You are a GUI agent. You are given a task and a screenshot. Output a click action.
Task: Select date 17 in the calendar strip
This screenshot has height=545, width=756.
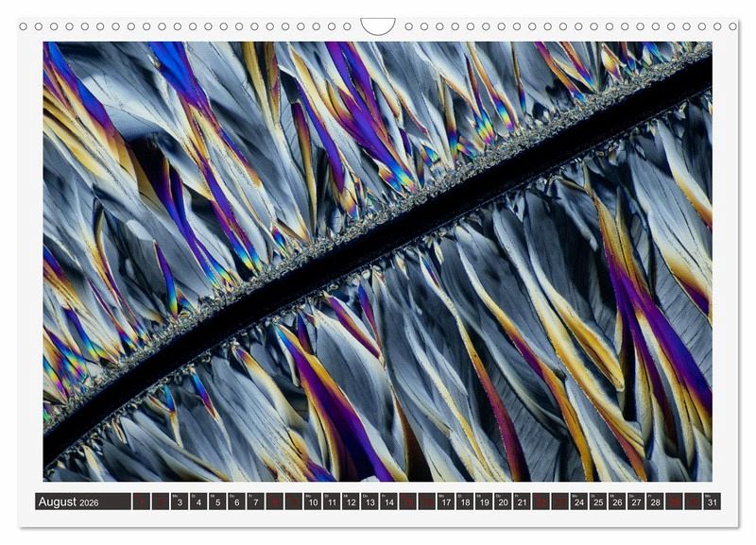pos(445,502)
